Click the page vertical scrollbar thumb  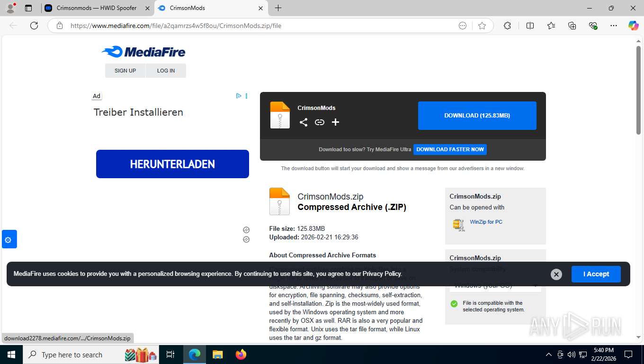pyautogui.click(x=638, y=90)
